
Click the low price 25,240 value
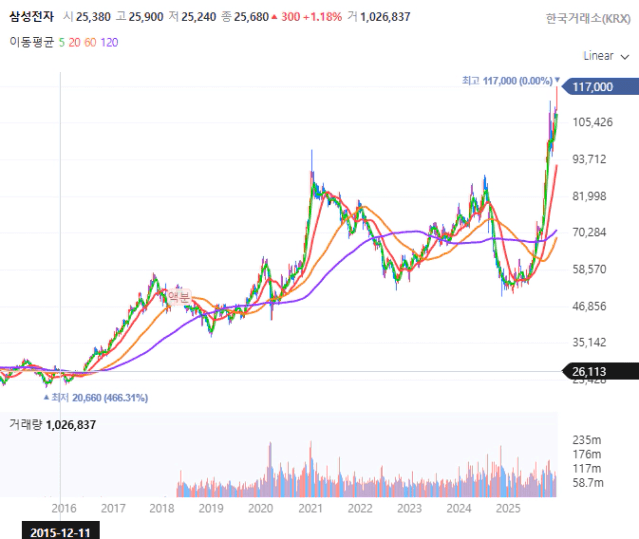tap(198, 17)
